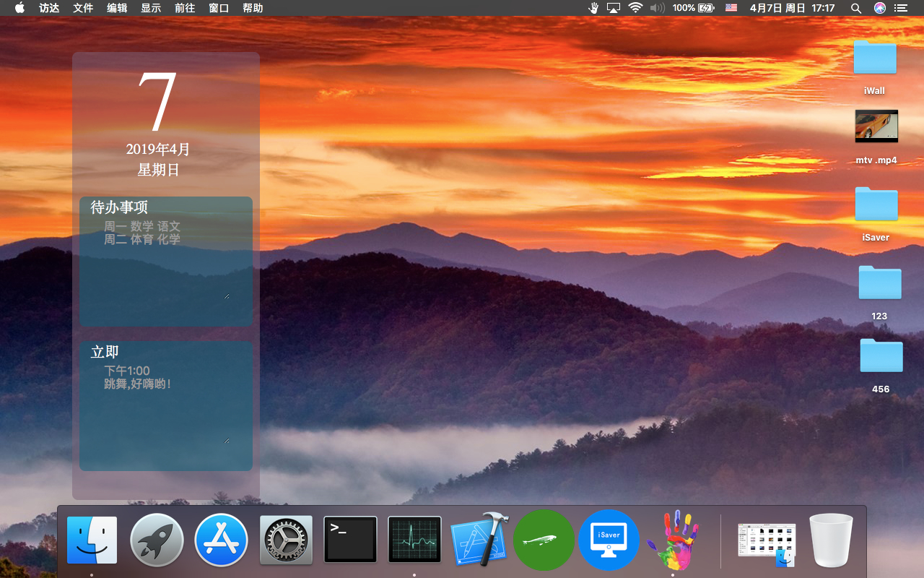Image resolution: width=924 pixels, height=578 pixels.
Task: Click the 待办事项 heading
Action: (119, 207)
